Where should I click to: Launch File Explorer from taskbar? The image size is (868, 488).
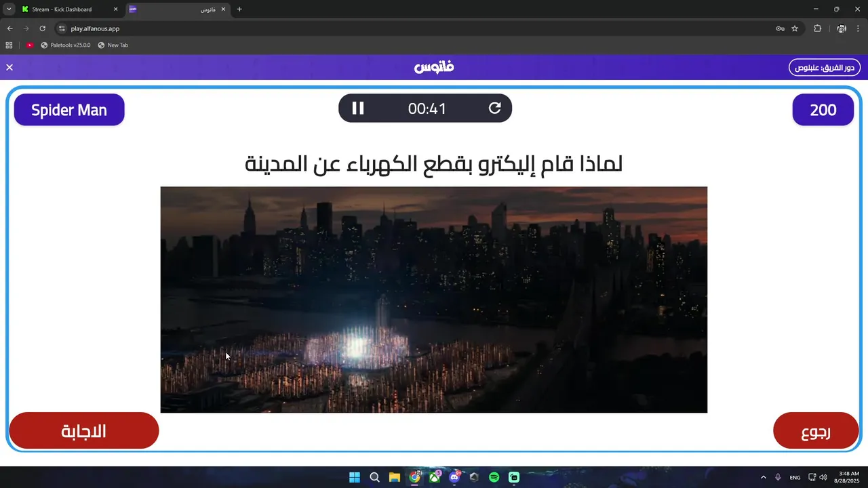click(x=395, y=477)
